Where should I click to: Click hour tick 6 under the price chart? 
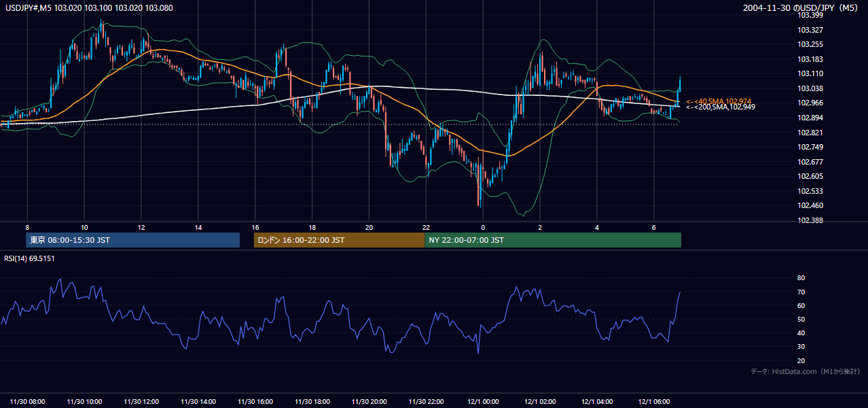[653, 226]
